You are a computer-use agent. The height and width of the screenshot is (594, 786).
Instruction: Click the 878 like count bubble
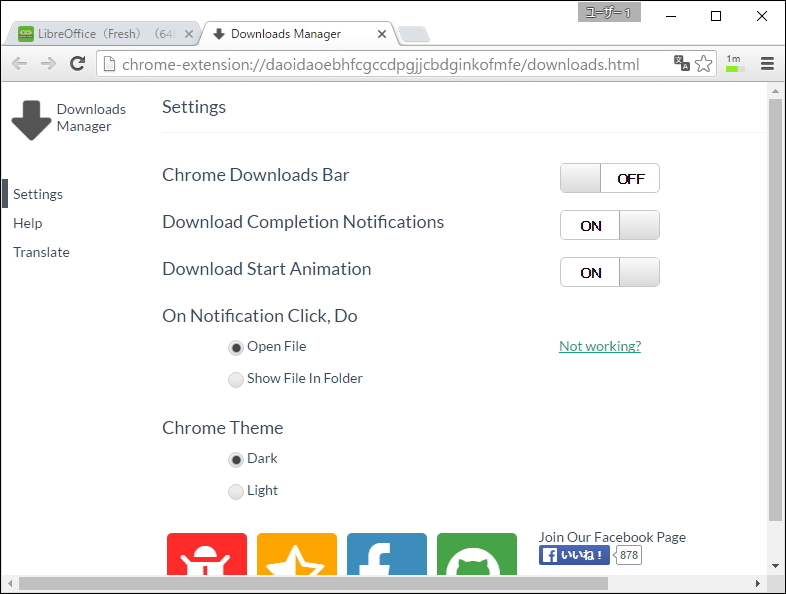[629, 555]
